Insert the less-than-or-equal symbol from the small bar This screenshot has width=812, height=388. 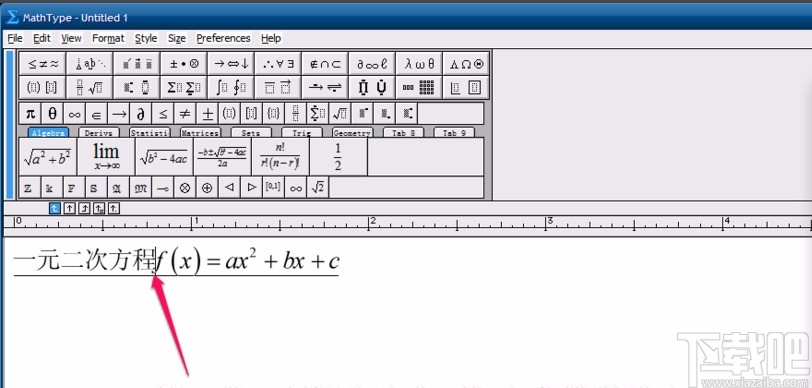tap(163, 113)
